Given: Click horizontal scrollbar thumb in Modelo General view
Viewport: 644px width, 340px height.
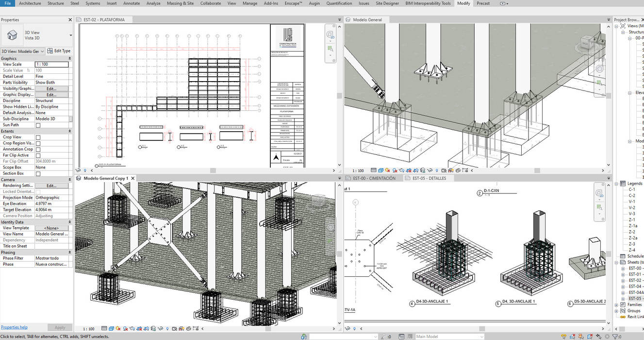Looking at the screenshot, I should (x=537, y=170).
